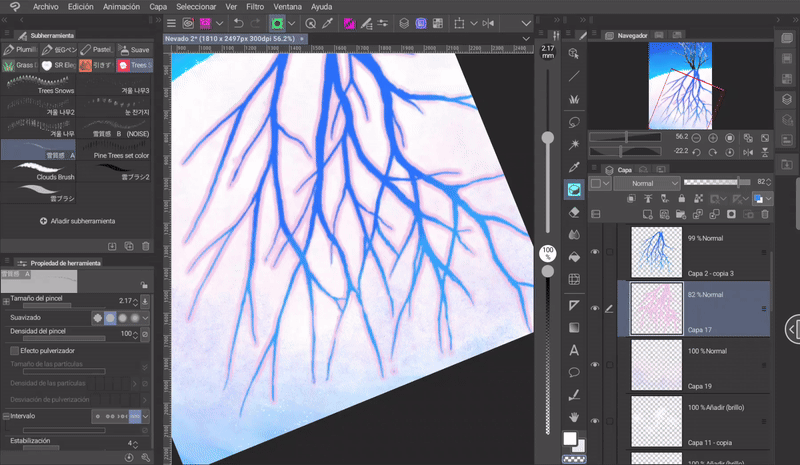Expand the Intervalo presets dropdown

click(x=146, y=415)
